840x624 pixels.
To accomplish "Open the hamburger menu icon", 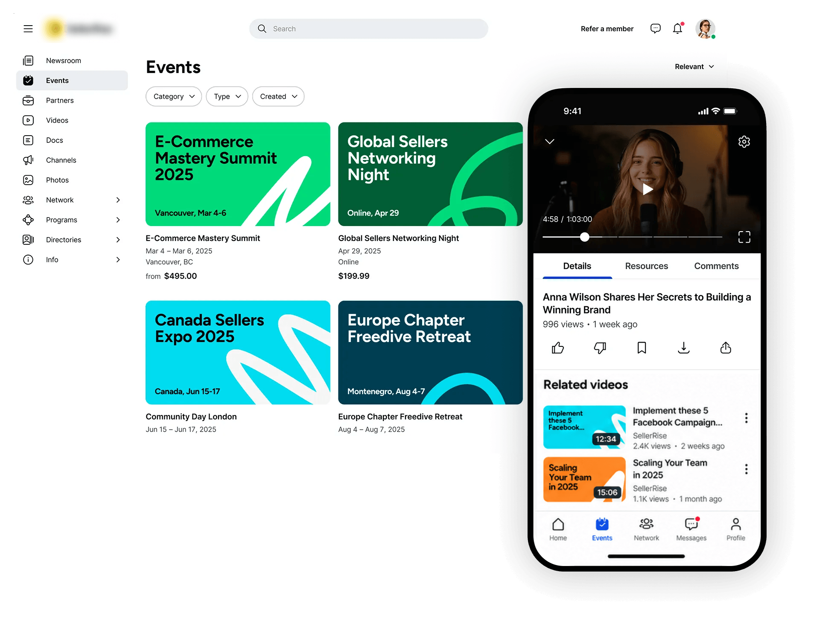I will [28, 29].
